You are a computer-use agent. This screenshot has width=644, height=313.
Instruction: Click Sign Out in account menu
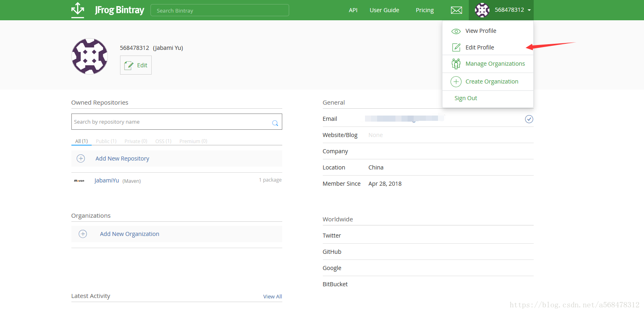tap(466, 98)
